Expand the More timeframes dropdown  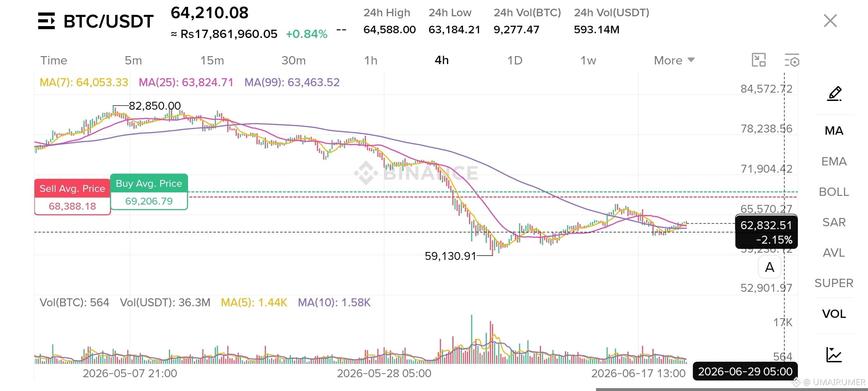tap(674, 60)
